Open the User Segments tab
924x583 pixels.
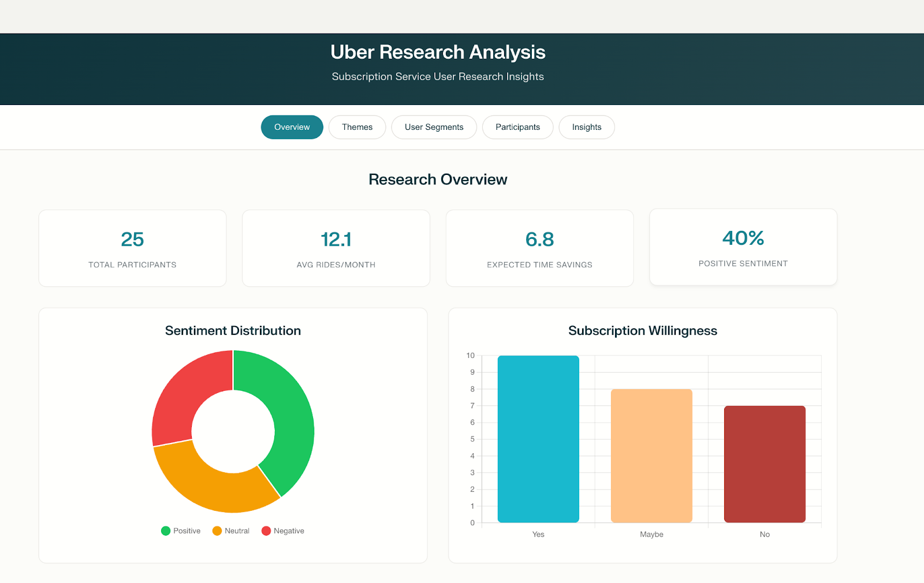pyautogui.click(x=434, y=127)
